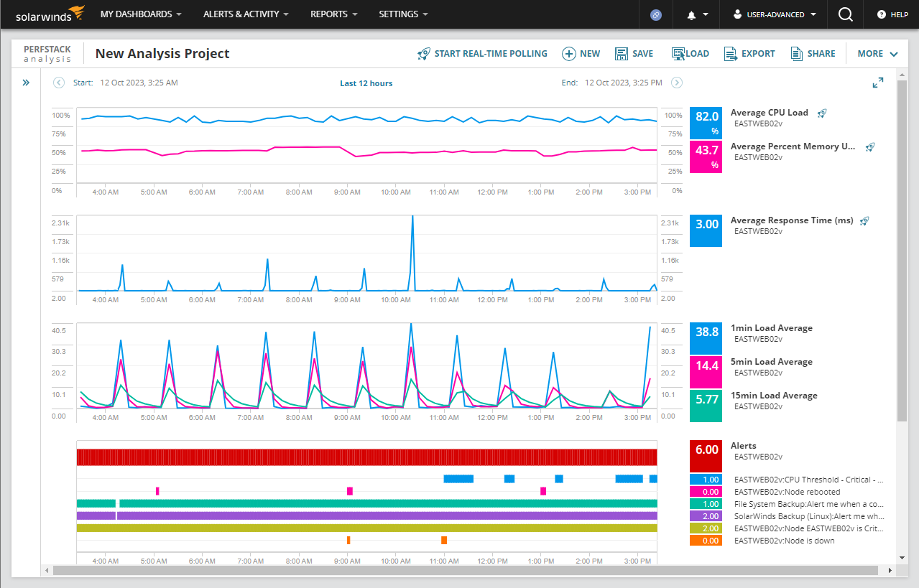Viewport: 919px width, 588px height.
Task: Open the Alerts & Activity menu
Action: tap(246, 14)
